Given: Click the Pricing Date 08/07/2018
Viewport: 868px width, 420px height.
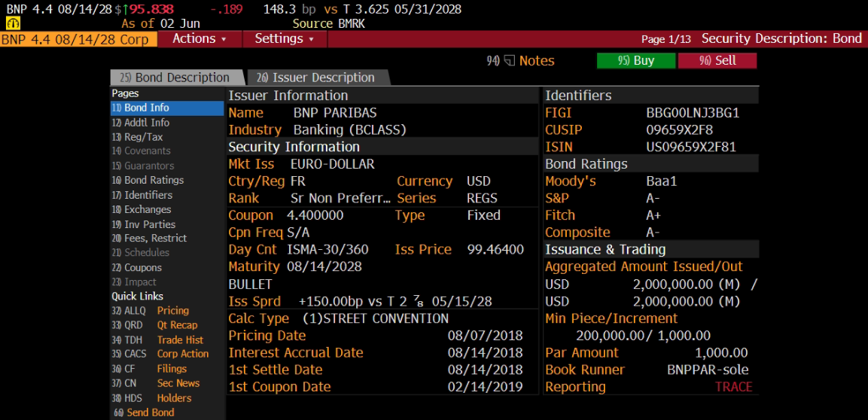Looking at the screenshot, I should point(485,336).
